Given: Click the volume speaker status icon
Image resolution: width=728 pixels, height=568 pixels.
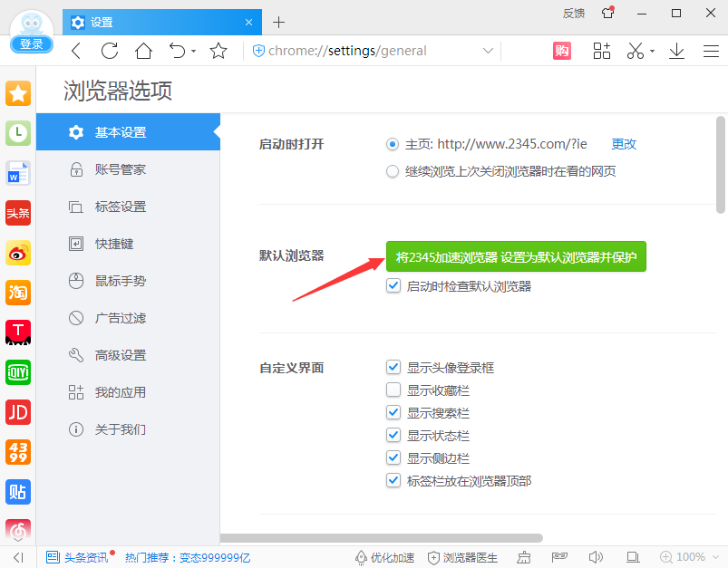Looking at the screenshot, I should coord(596,557).
